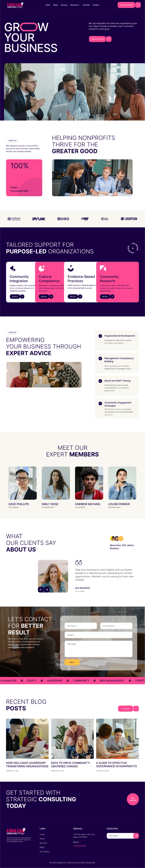Click the Equilead Consulting Group header logo
This screenshot has width=145, height=868.
click(x=15, y=5)
